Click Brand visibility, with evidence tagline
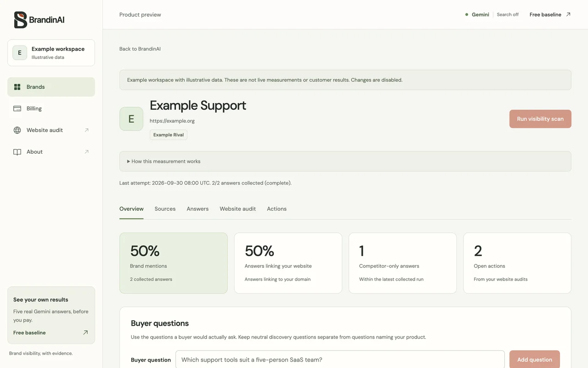Viewport: 588px width, 368px height. (41, 353)
